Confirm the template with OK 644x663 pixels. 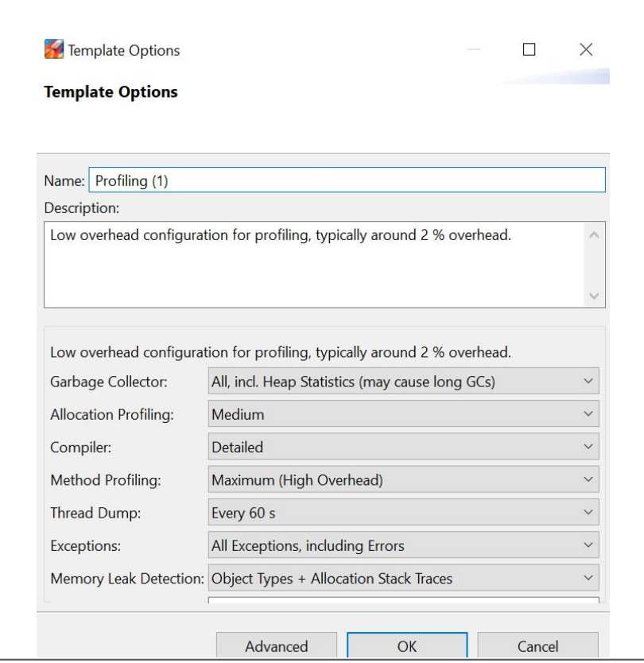407,646
